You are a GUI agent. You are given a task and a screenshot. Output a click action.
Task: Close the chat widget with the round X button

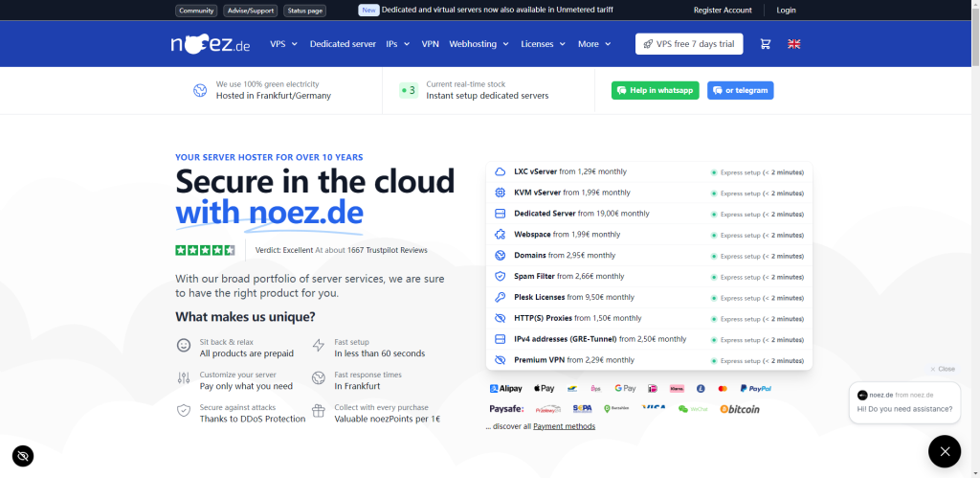945,451
